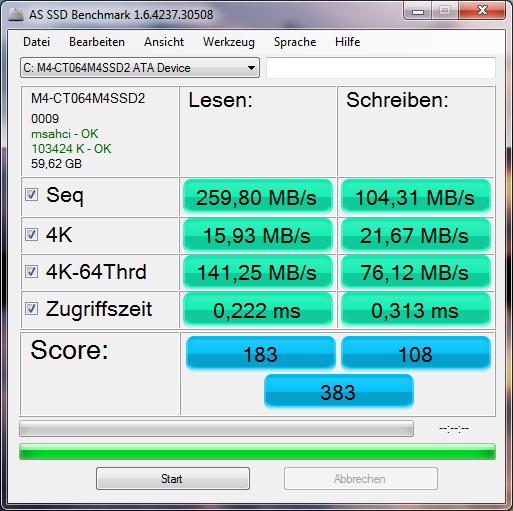
Task: Close the AS SSD Benchmark window
Action: point(482,11)
